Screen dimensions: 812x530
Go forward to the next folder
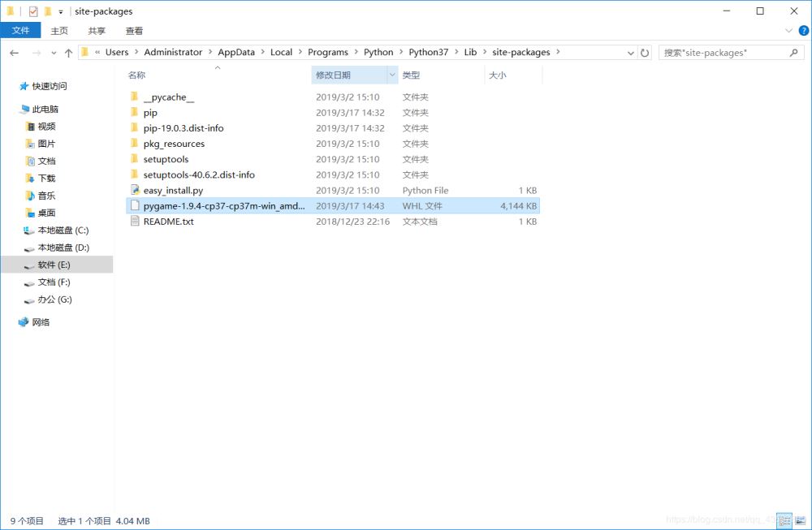tap(37, 53)
